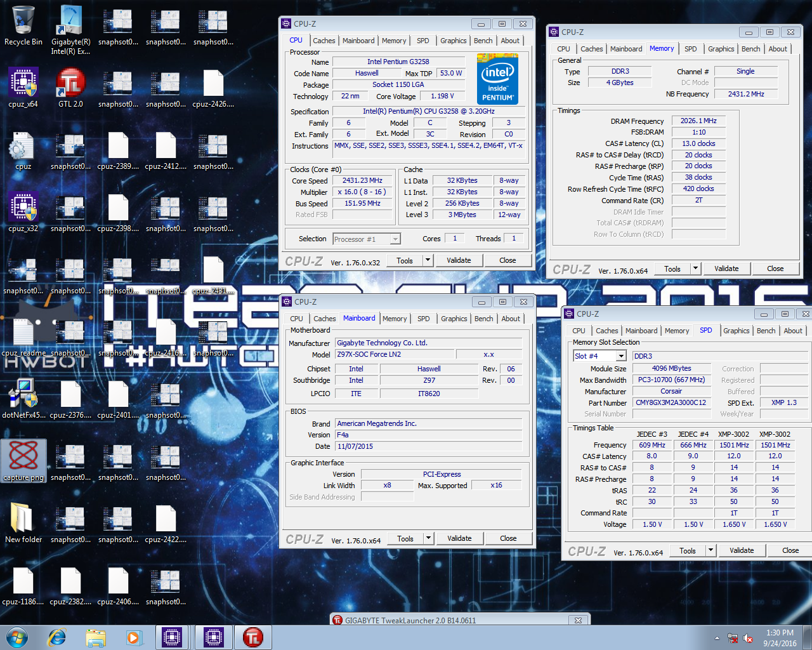Select the cpuz-2401 file icon
This screenshot has height=650, width=812.
(118, 399)
